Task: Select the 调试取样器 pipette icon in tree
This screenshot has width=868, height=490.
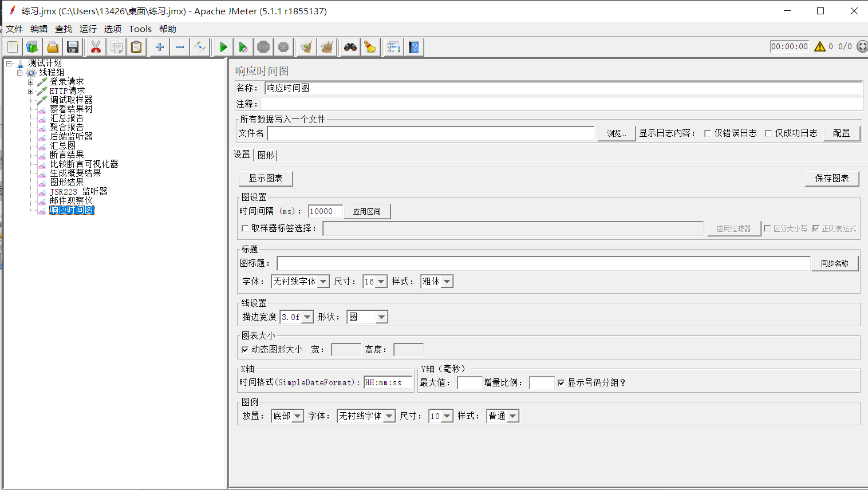Action: click(42, 100)
